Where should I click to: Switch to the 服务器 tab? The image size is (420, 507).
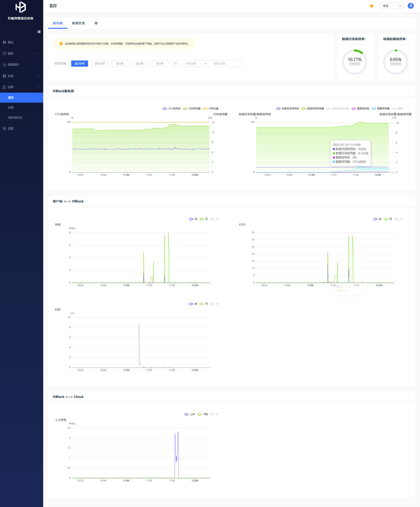[x=57, y=23]
